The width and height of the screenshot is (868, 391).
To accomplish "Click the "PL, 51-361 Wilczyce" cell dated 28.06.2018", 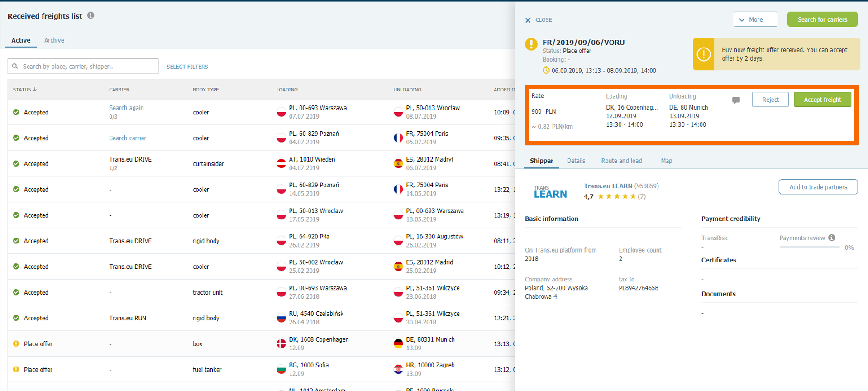I will pyautogui.click(x=433, y=292).
